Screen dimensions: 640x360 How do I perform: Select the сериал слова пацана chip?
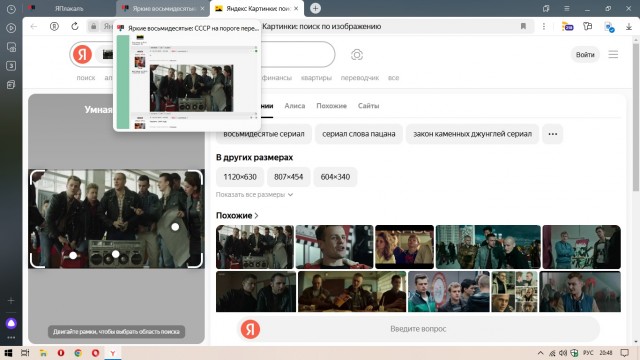pos(359,134)
